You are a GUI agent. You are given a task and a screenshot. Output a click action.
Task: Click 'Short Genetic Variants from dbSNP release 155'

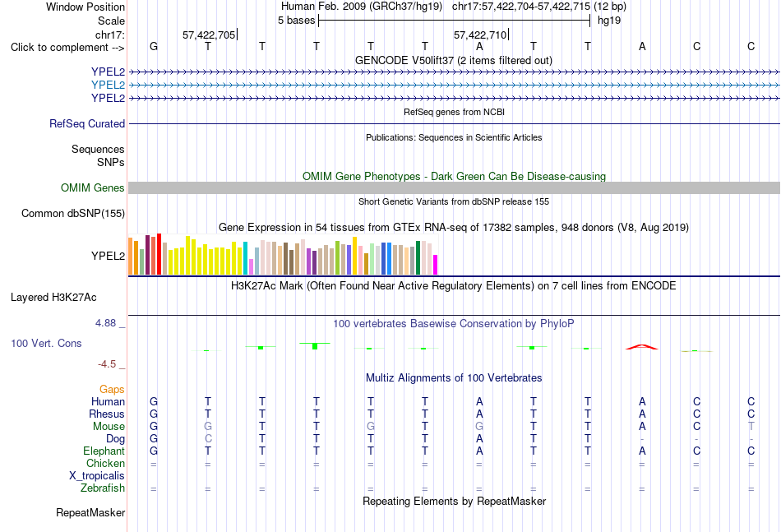pos(454,201)
